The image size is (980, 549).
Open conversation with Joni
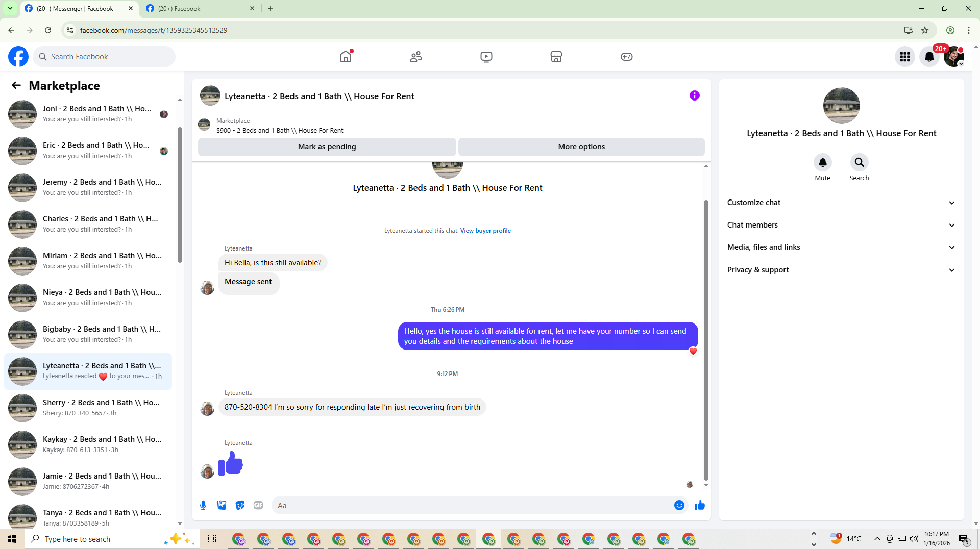click(88, 113)
